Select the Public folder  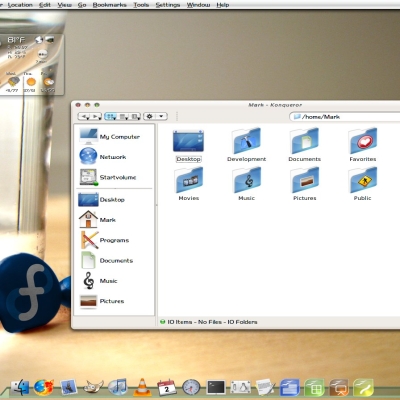[362, 184]
